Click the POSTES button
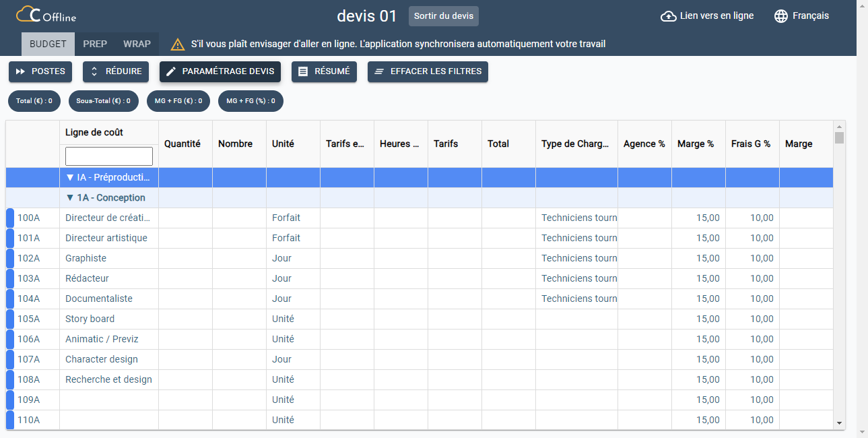The height and width of the screenshot is (438, 868). click(x=41, y=71)
